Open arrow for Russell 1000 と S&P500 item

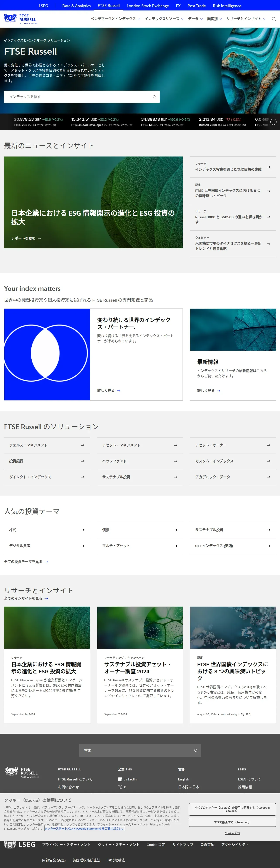(x=269, y=217)
